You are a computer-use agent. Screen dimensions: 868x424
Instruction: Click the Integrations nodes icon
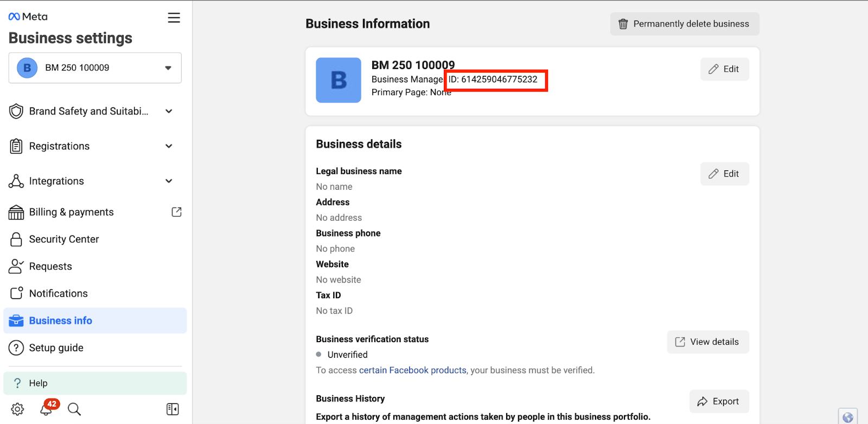click(16, 181)
